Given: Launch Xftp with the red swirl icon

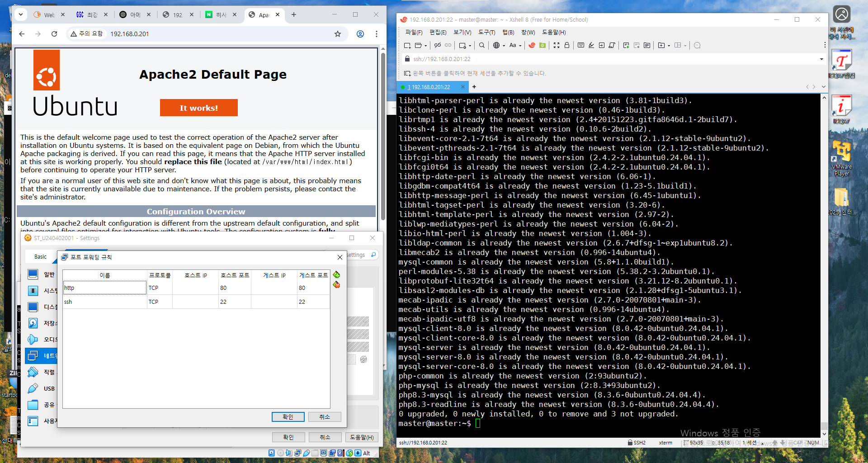Looking at the screenshot, I should (x=532, y=45).
